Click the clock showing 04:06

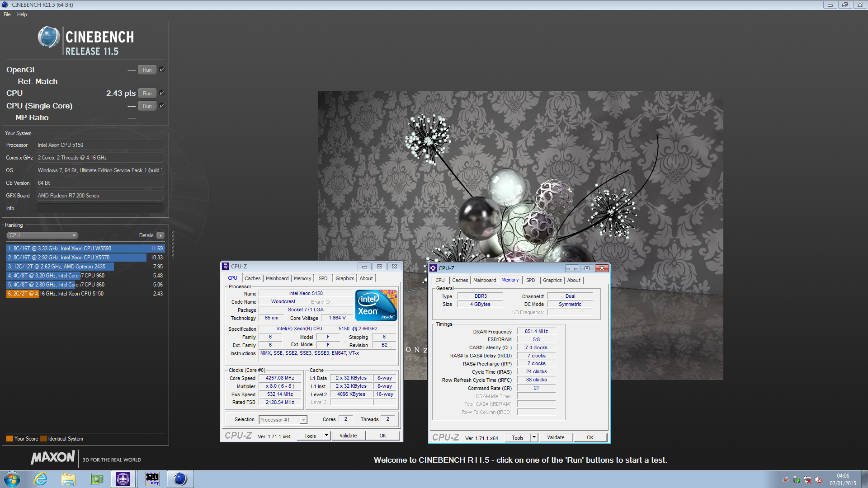[843, 476]
